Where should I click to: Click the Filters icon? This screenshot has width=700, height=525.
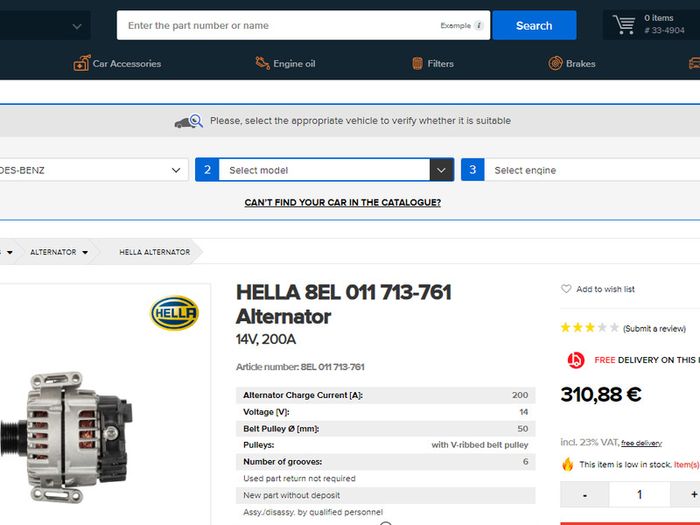pyautogui.click(x=417, y=63)
